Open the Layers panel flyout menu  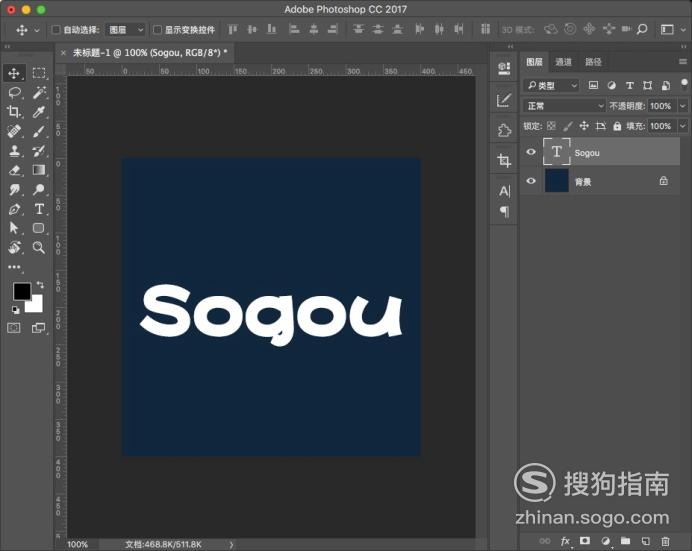point(683,62)
